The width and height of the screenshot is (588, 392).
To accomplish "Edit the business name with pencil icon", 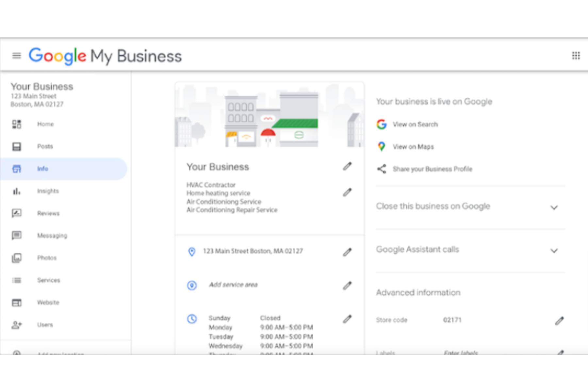I will (347, 167).
